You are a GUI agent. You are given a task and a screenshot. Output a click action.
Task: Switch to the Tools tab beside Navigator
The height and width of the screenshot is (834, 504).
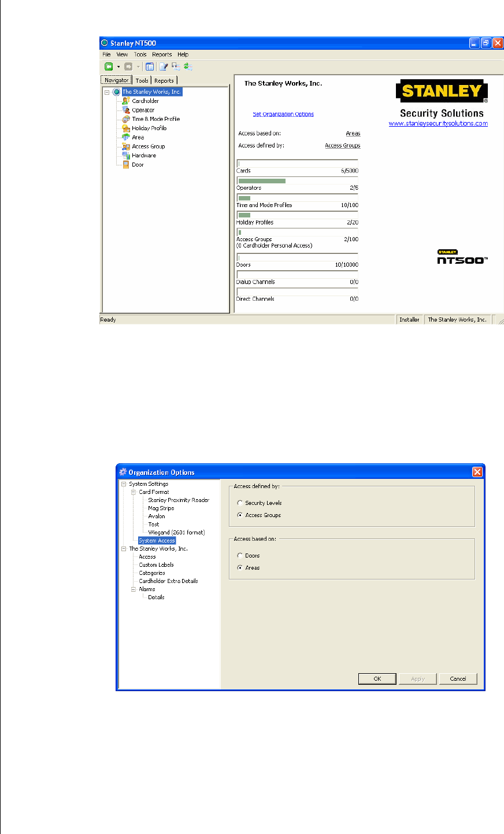click(142, 80)
